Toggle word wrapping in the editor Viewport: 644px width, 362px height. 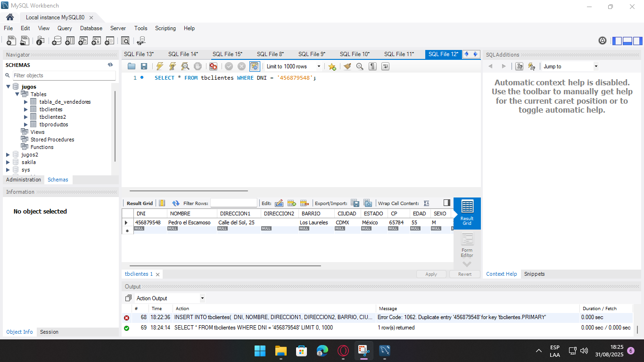(x=386, y=66)
